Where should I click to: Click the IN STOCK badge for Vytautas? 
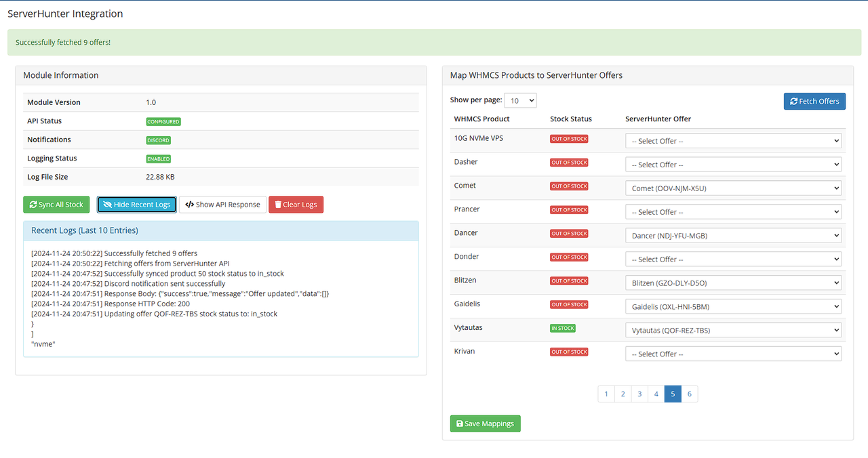tap(563, 329)
